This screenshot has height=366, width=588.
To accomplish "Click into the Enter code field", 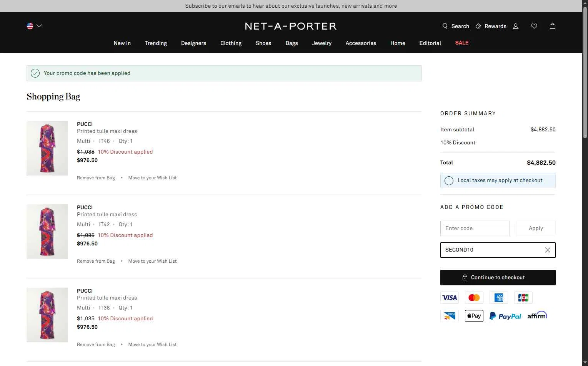I will (x=475, y=229).
